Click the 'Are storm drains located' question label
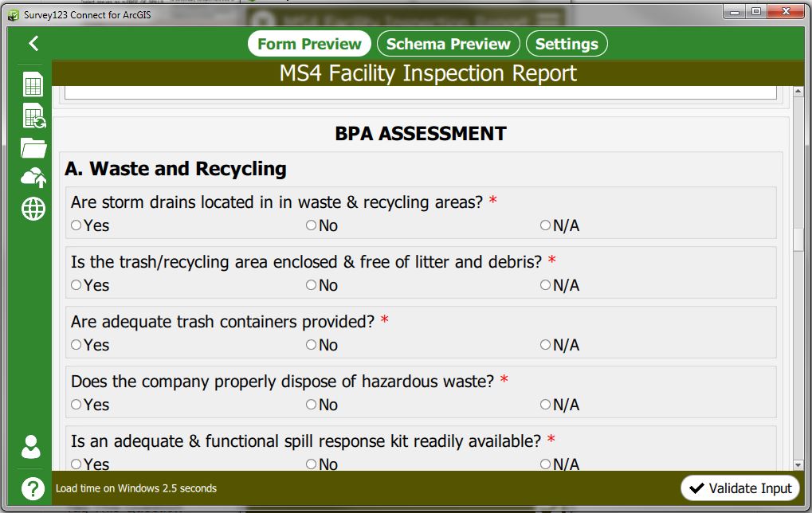Image resolution: width=812 pixels, height=513 pixels. pos(277,202)
